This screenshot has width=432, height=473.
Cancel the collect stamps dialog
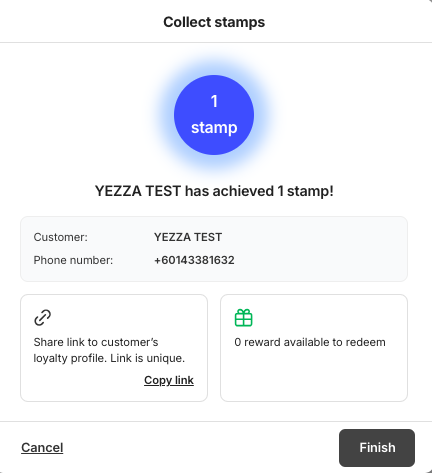[x=42, y=447]
